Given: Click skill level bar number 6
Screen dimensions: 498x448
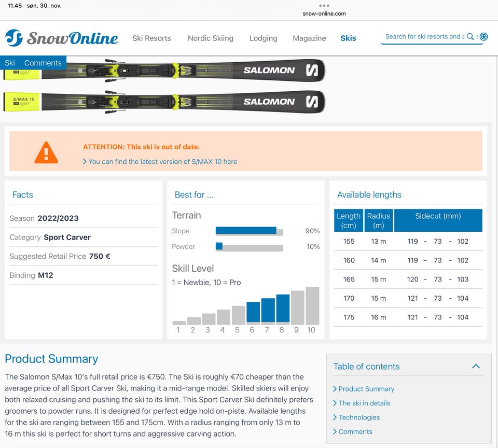Looking at the screenshot, I should [x=253, y=313].
